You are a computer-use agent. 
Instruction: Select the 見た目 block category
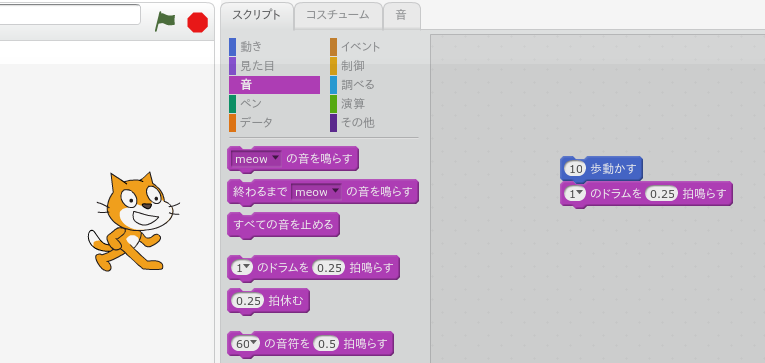click(257, 66)
